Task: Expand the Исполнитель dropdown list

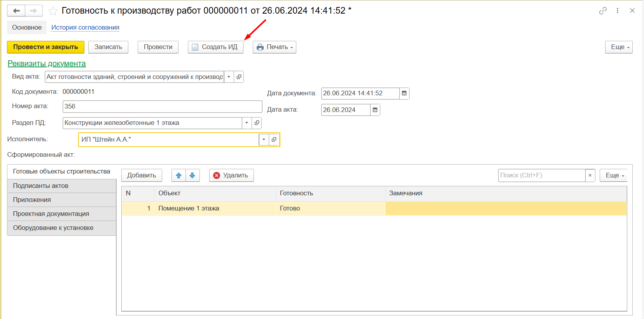Action: (x=264, y=140)
